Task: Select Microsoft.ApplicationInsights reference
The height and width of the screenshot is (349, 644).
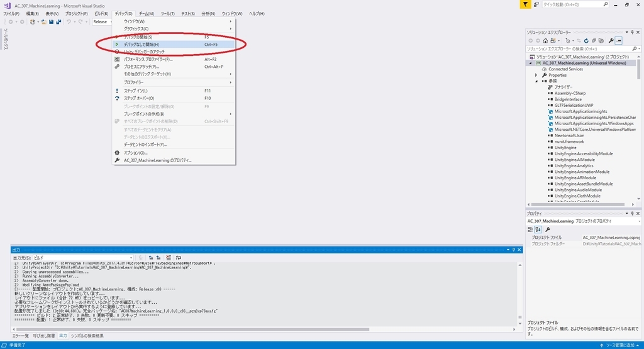Action: pos(580,111)
